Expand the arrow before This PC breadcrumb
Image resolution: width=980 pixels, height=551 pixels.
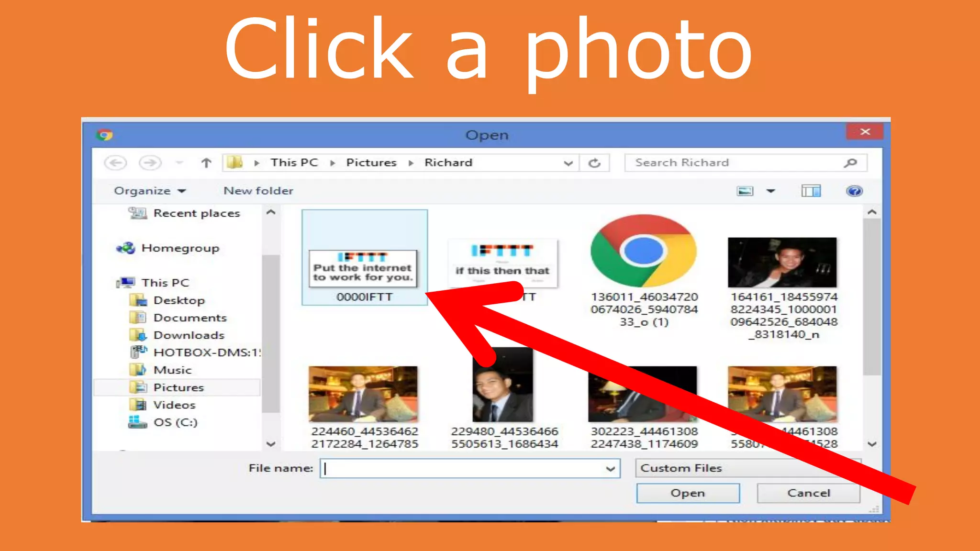257,163
